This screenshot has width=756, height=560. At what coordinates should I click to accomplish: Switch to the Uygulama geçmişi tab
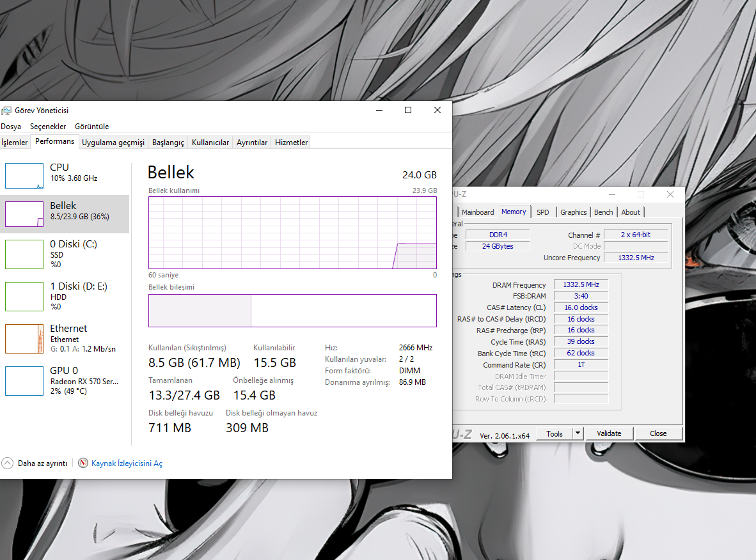point(113,142)
